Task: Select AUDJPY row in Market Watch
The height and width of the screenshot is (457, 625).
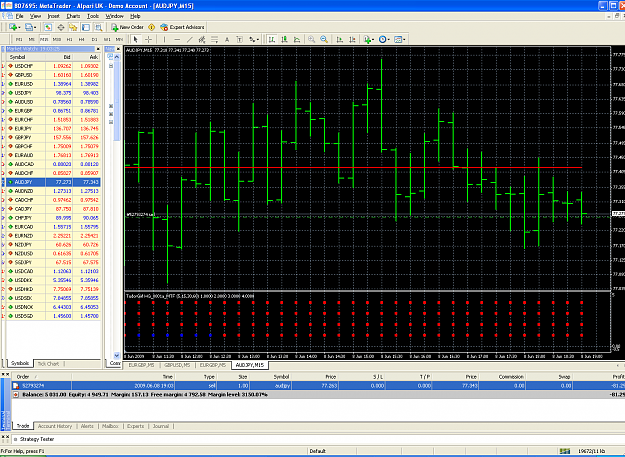Action: click(51, 182)
